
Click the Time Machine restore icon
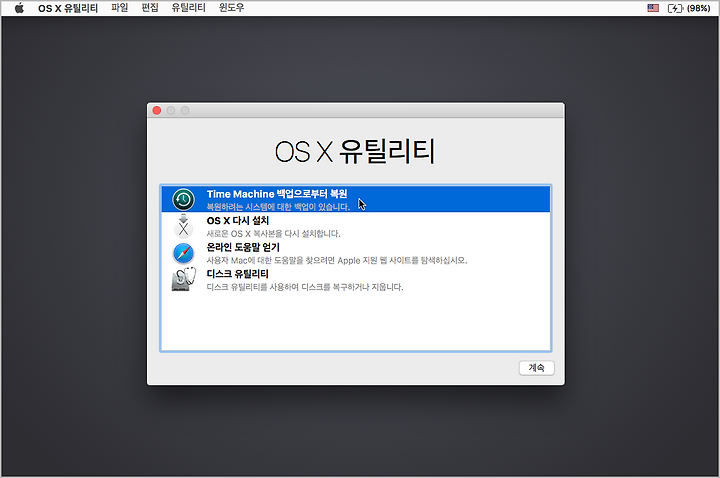tap(183, 199)
